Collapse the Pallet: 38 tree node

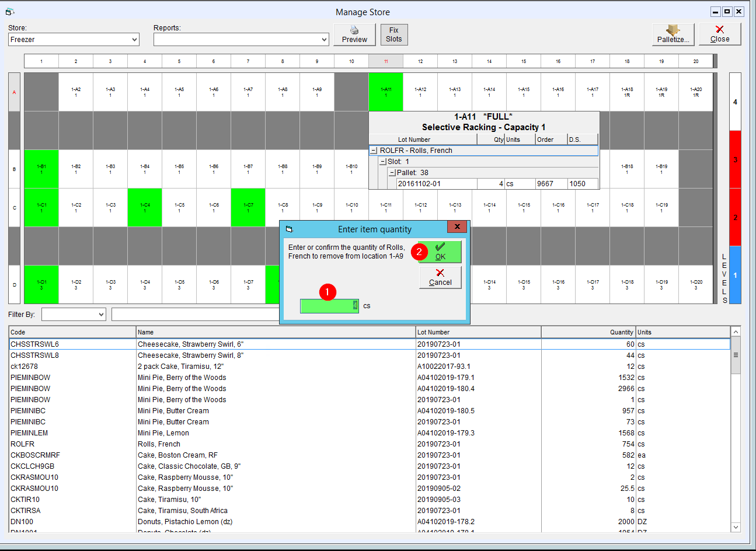392,173
